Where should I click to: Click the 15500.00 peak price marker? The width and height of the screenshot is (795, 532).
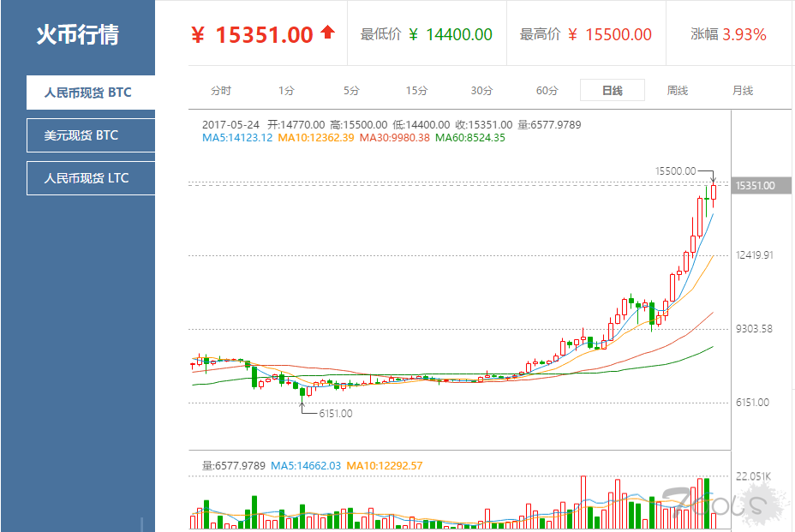pos(676,170)
